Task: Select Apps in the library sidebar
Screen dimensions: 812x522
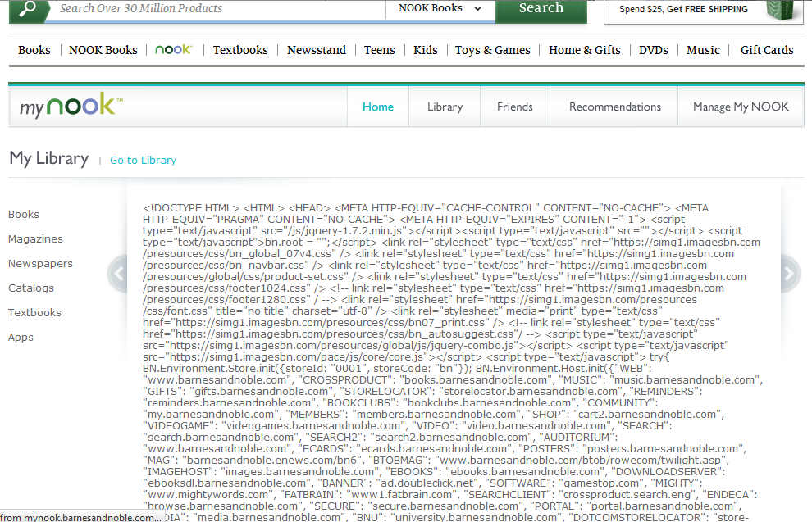Action: click(21, 338)
